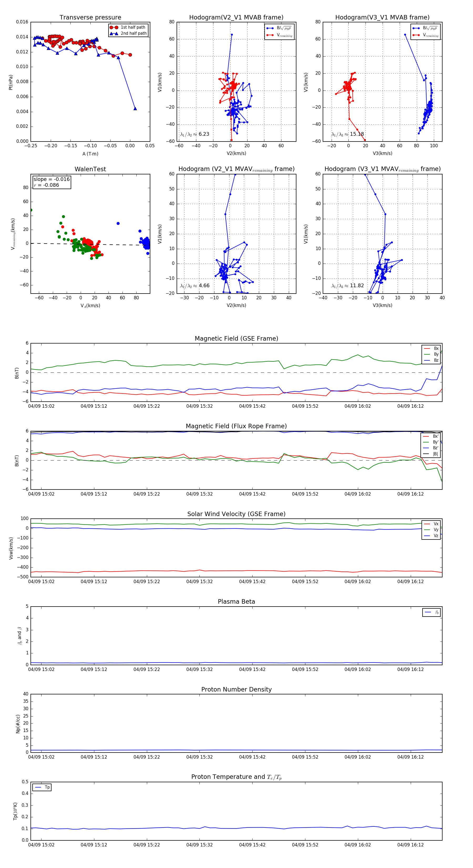Click the 'Hodogram(V3_V1 MVAB frame)' title
Image resolution: width=473 pixels, height=868 pixels.
382,18
